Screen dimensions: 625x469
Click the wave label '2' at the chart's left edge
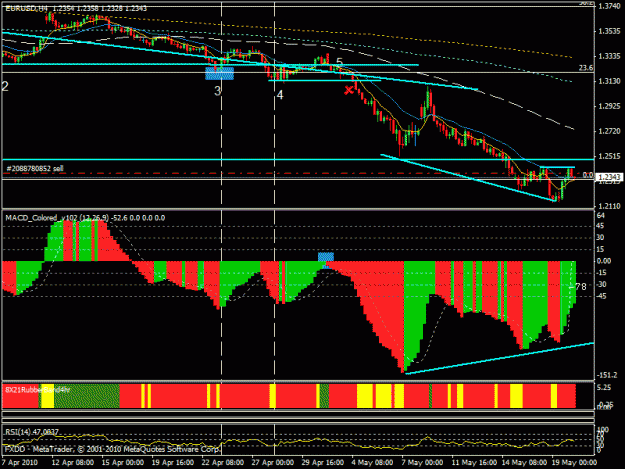[x=5, y=86]
